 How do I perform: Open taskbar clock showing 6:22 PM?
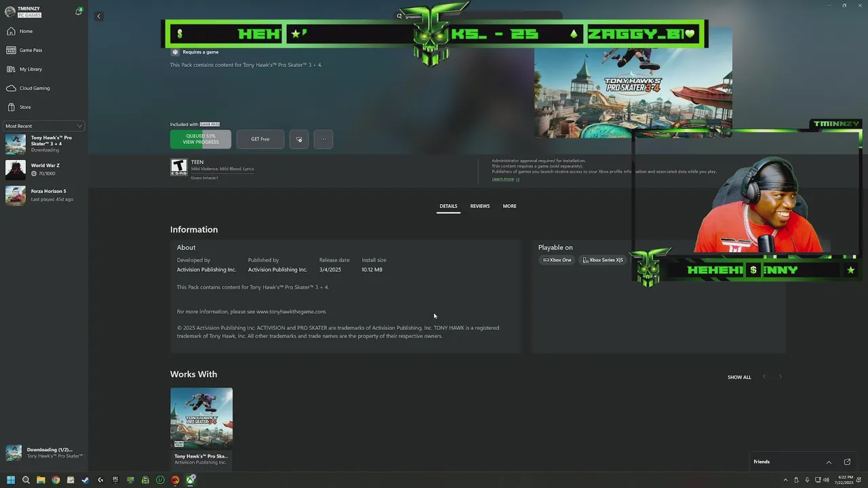pos(843,480)
